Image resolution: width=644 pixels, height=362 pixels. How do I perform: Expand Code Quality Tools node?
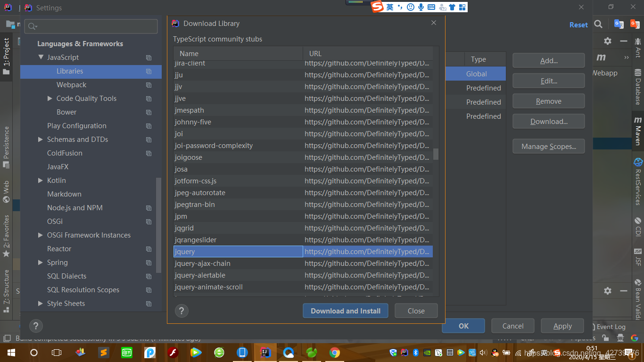click(50, 99)
